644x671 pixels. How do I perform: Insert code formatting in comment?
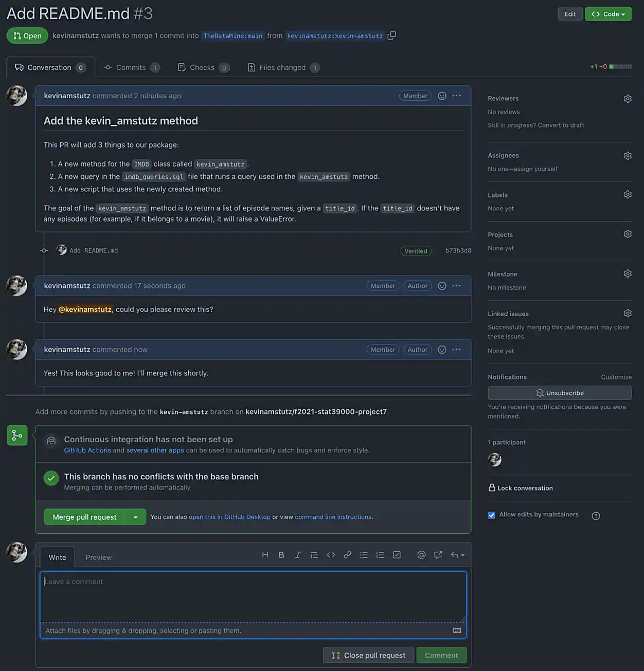pos(331,555)
